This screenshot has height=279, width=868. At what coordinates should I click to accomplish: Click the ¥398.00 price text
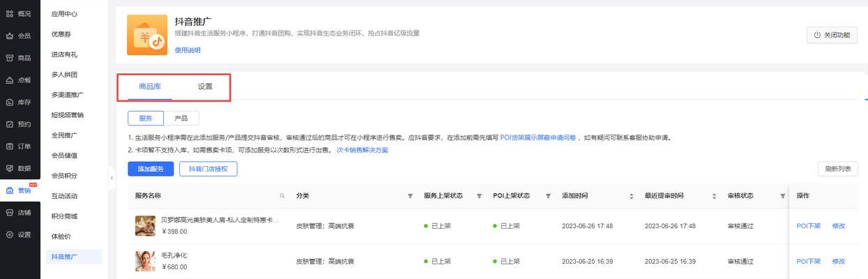[x=174, y=232]
